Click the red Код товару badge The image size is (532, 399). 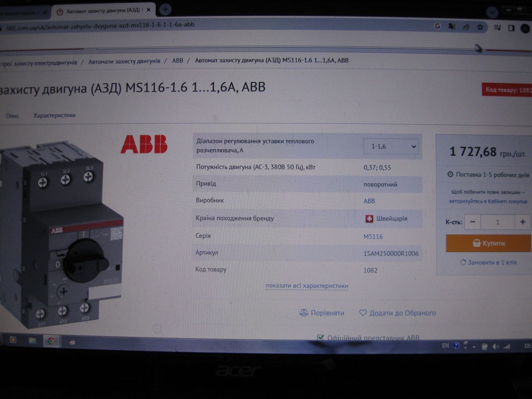507,90
